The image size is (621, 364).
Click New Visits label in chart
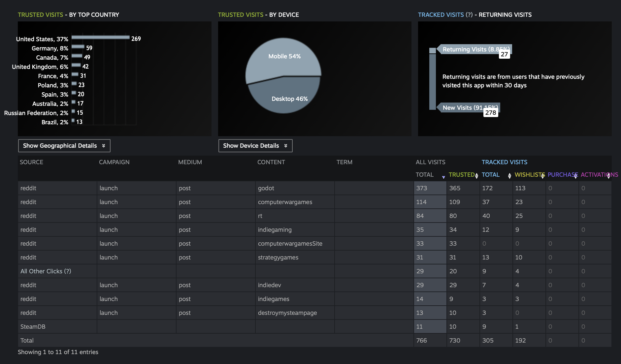point(469,107)
